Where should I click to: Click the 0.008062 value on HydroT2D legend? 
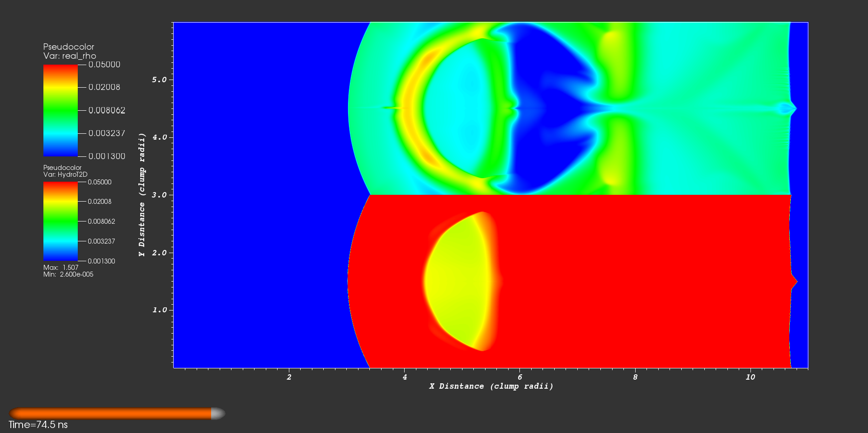(101, 221)
